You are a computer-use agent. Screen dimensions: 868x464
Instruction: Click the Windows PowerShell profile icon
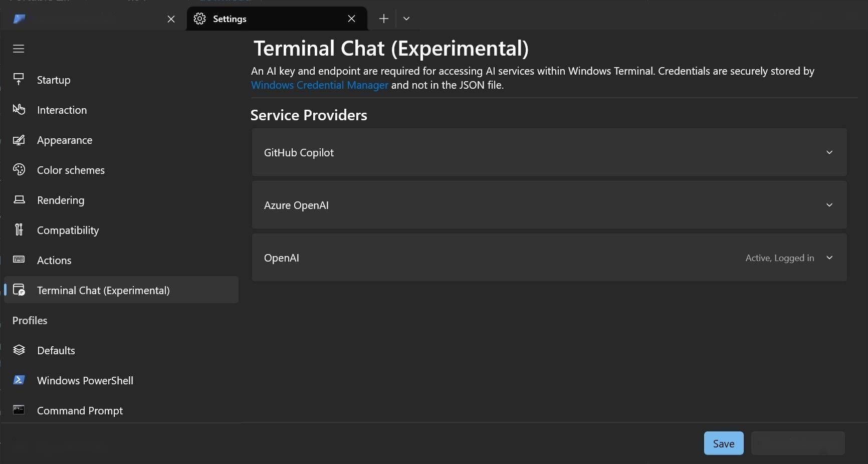[x=19, y=380]
